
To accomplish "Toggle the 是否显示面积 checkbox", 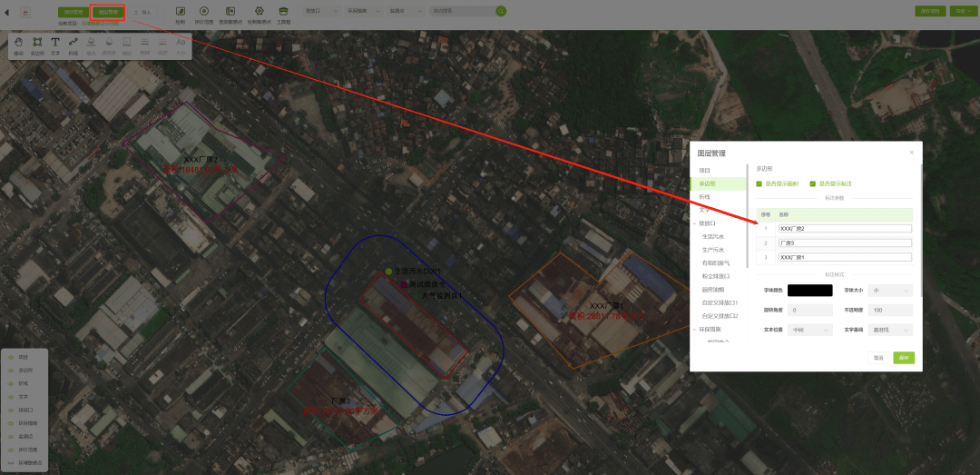I will (x=759, y=183).
